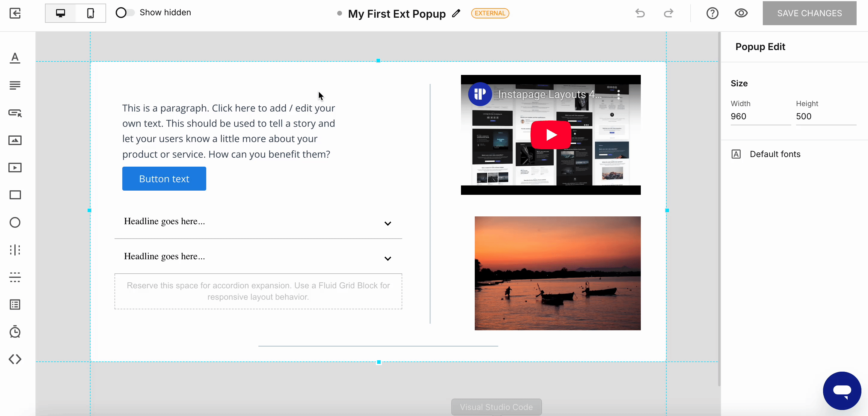The height and width of the screenshot is (416, 868).
Task: Select the Headline text tool
Action: click(15, 58)
